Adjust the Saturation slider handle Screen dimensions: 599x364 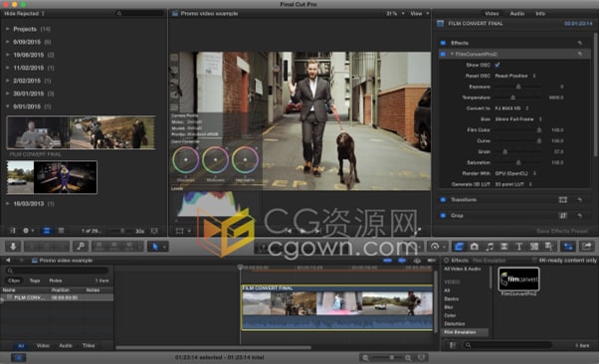pyautogui.click(x=518, y=163)
